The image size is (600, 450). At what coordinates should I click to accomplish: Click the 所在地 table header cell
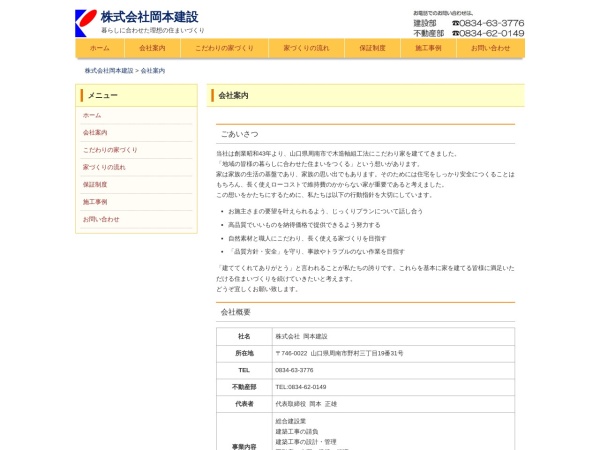point(244,354)
